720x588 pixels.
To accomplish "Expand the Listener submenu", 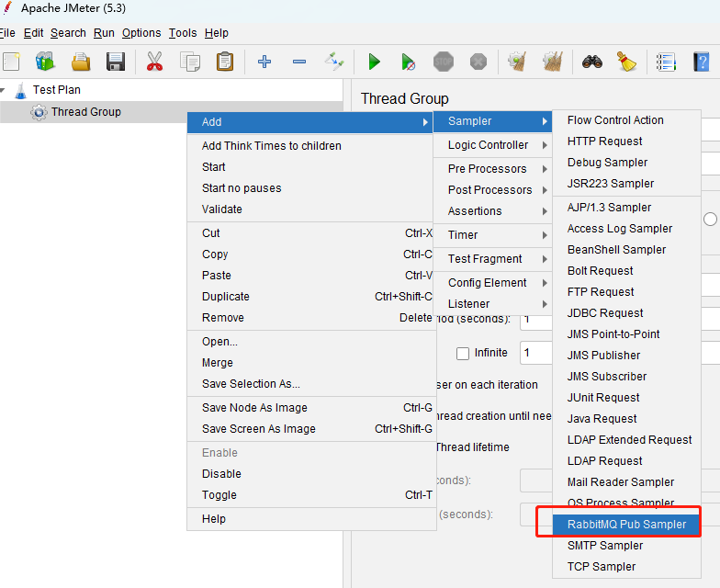I will pyautogui.click(x=492, y=304).
